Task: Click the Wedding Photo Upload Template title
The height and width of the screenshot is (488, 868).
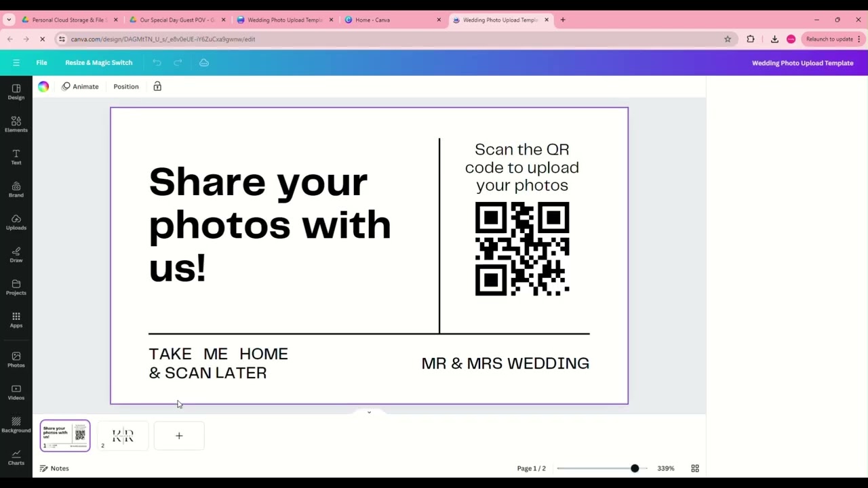Action: coord(802,62)
